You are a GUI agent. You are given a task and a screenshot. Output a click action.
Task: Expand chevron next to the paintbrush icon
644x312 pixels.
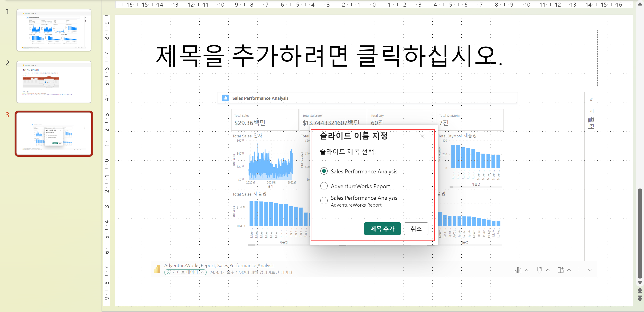coord(548,270)
